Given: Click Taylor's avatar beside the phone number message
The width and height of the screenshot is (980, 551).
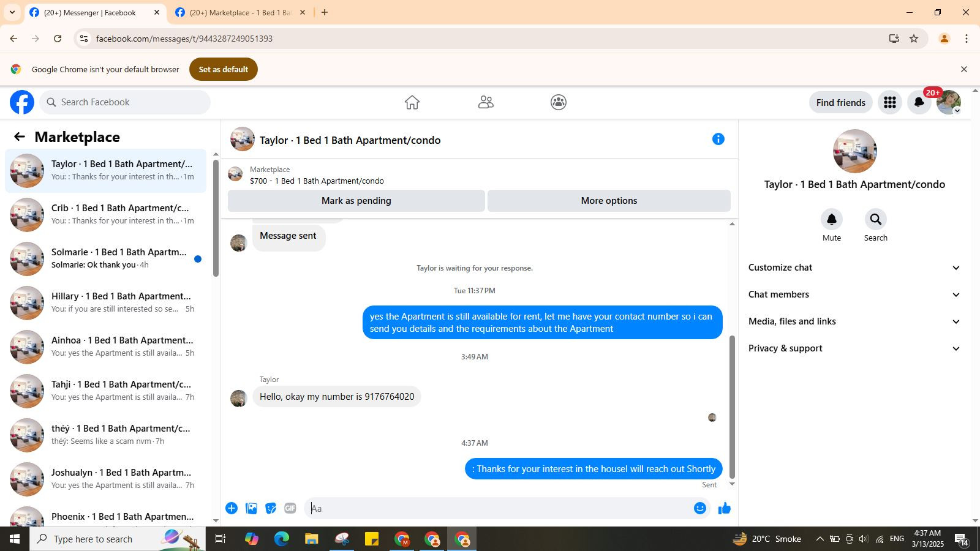Looking at the screenshot, I should coord(238,398).
